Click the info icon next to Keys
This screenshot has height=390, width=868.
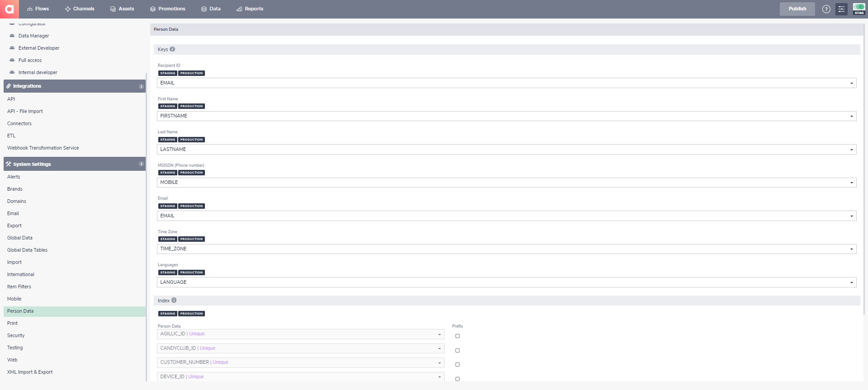click(172, 49)
